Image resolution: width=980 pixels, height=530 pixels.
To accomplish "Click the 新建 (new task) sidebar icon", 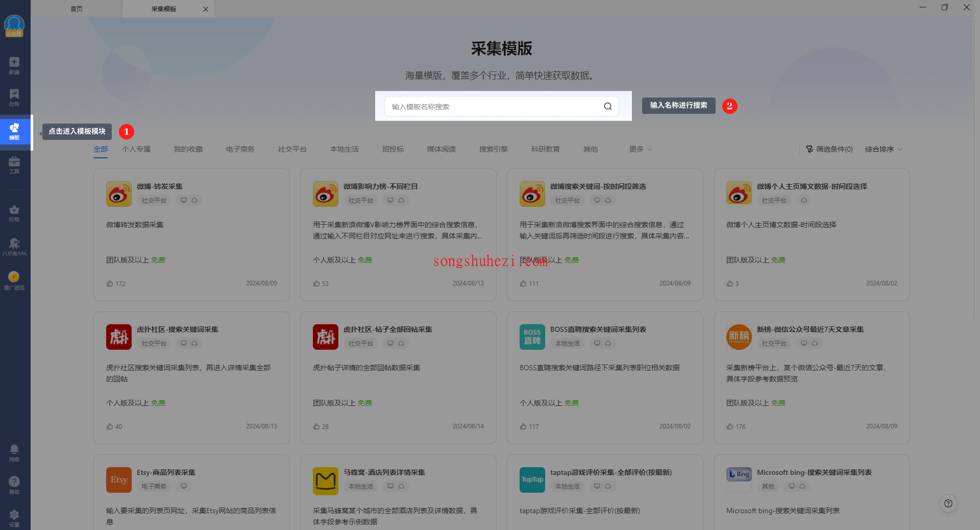I will tap(14, 65).
